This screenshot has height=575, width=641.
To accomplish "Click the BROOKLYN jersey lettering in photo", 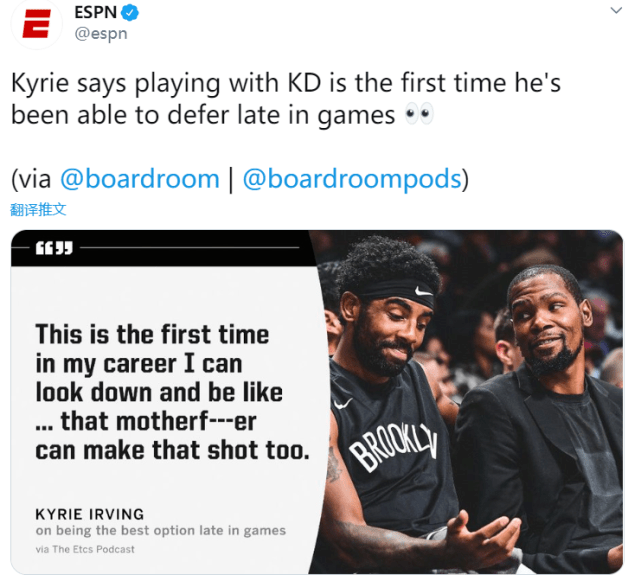I will click(x=393, y=446).
